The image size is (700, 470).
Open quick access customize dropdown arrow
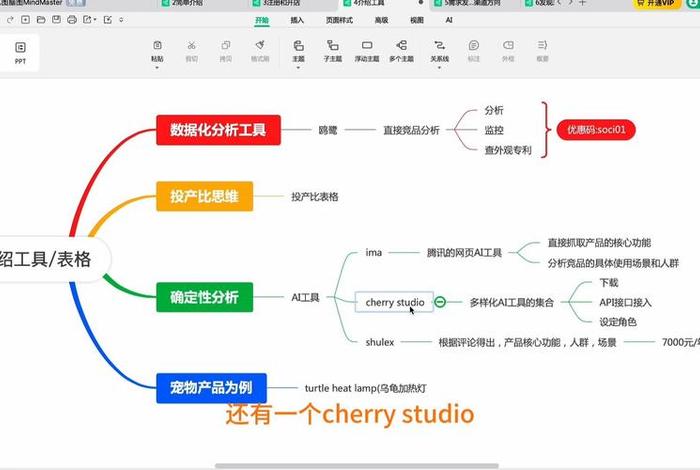[x=121, y=20]
